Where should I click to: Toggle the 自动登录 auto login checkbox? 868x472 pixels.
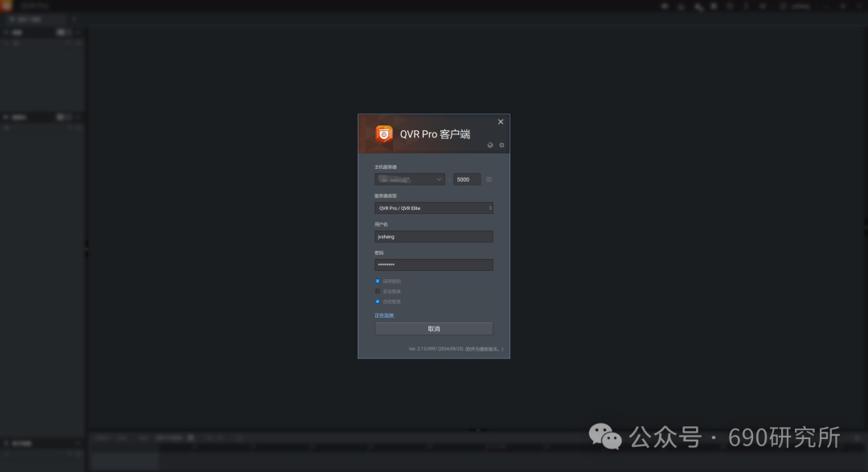pyautogui.click(x=378, y=302)
